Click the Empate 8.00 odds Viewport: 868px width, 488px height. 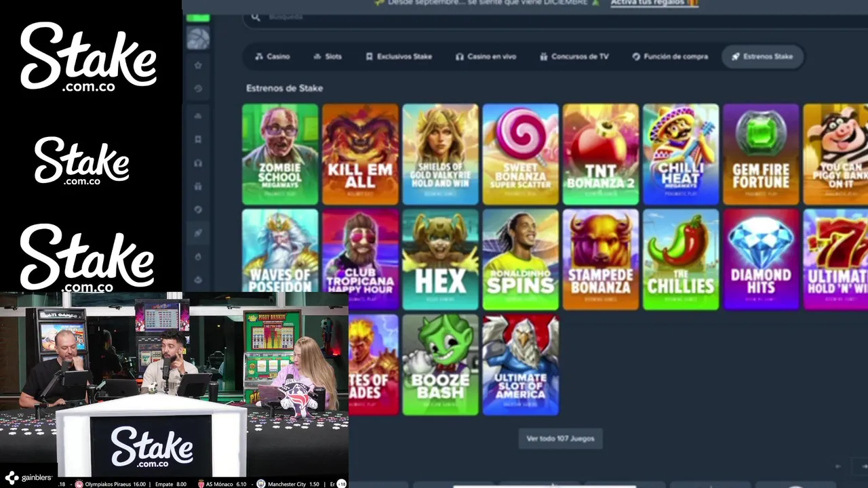171,484
